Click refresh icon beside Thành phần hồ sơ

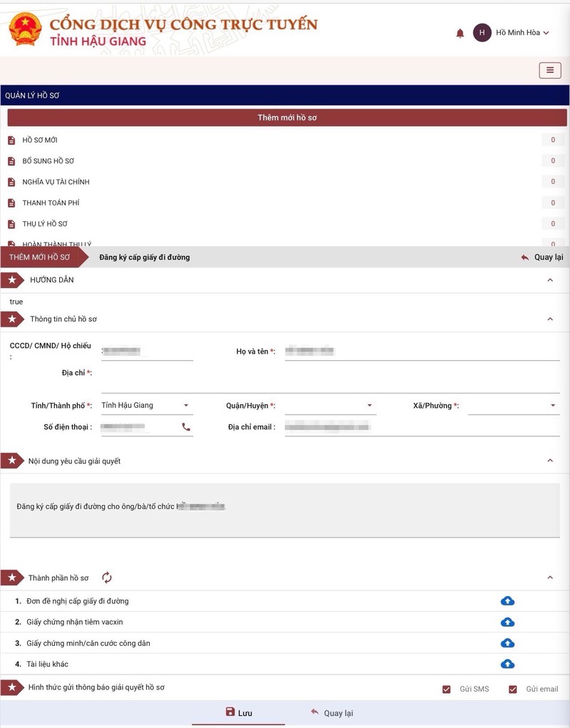pos(107,578)
